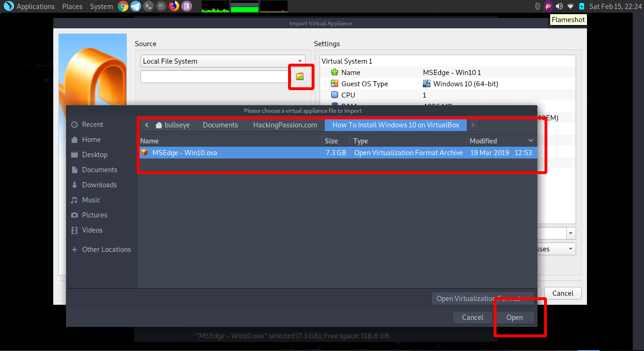This screenshot has height=351, width=644.
Task: Click the battery status icon
Action: [582, 6]
